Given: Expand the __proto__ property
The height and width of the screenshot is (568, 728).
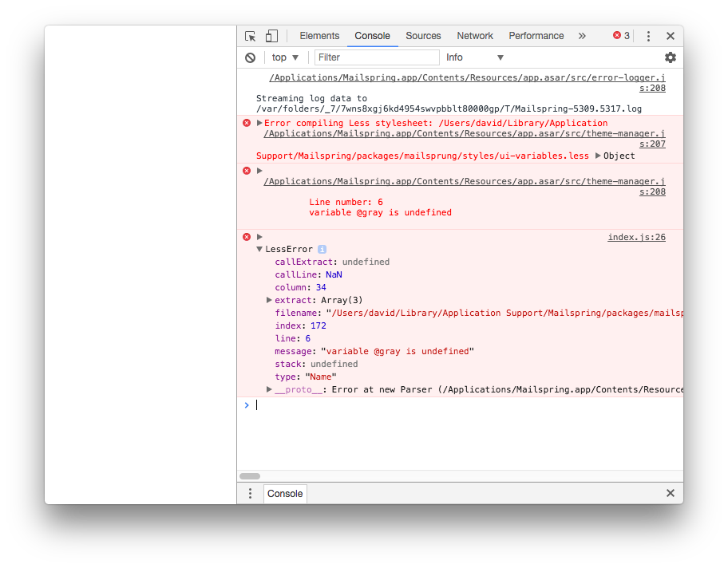Looking at the screenshot, I should tap(270, 389).
